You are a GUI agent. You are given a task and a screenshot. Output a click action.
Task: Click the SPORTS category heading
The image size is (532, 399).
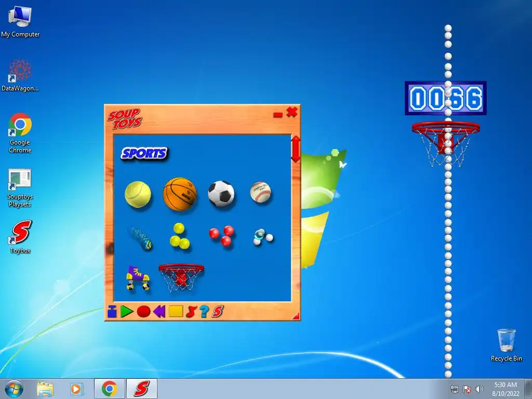144,153
